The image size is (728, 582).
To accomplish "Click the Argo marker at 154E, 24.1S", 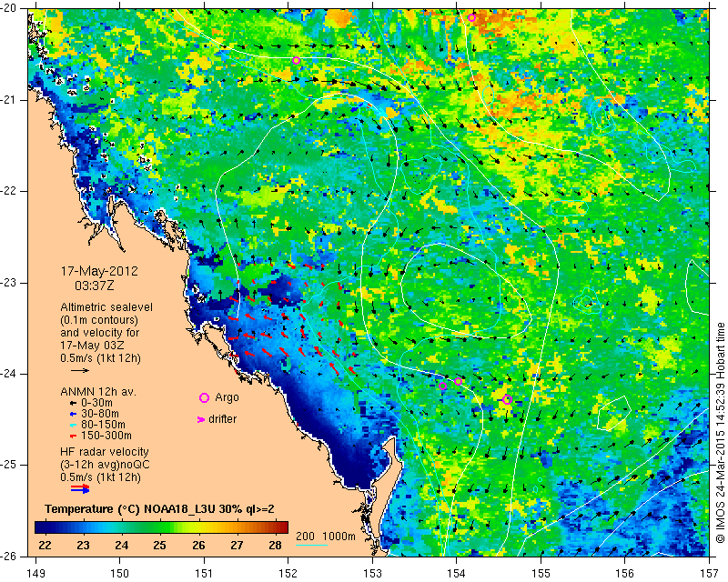I will pos(459,382).
